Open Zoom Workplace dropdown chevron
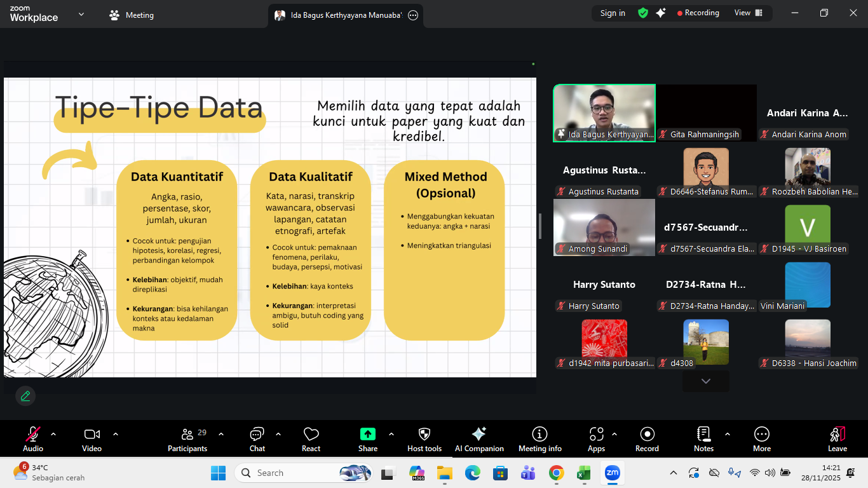The width and height of the screenshot is (868, 488). point(81,14)
